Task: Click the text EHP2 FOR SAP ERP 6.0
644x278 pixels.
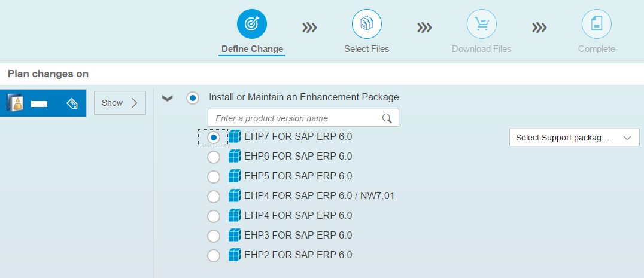Action: 298,255
